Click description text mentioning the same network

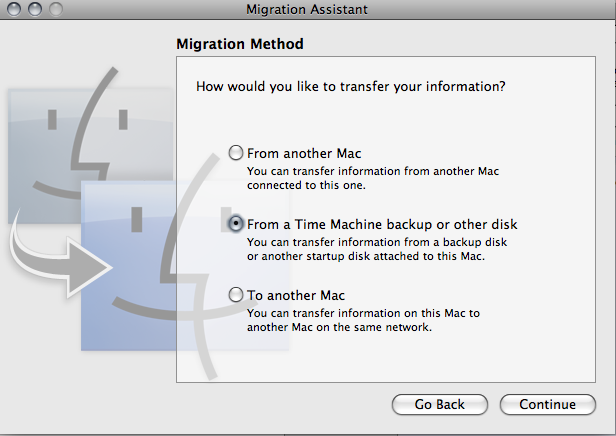pyautogui.click(x=363, y=320)
